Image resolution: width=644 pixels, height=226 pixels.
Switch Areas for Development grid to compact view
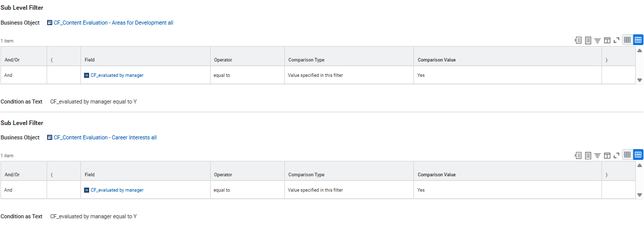[x=627, y=40]
